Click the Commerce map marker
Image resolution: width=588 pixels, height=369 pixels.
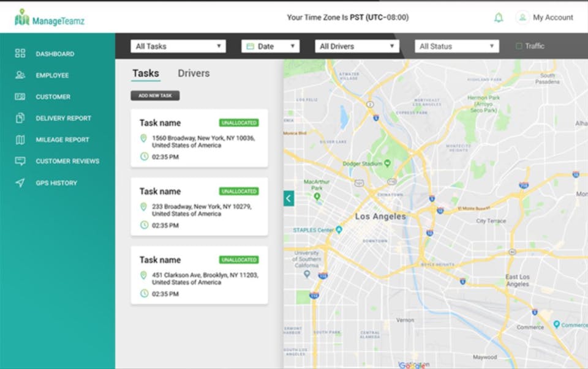pos(557,324)
